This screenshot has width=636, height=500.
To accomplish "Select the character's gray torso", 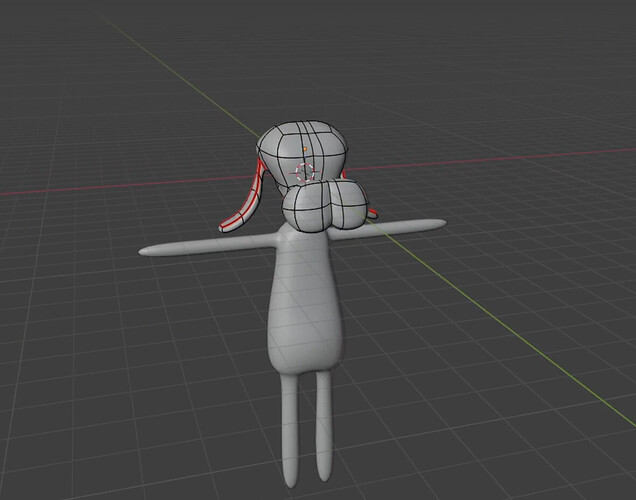I will tap(305, 300).
